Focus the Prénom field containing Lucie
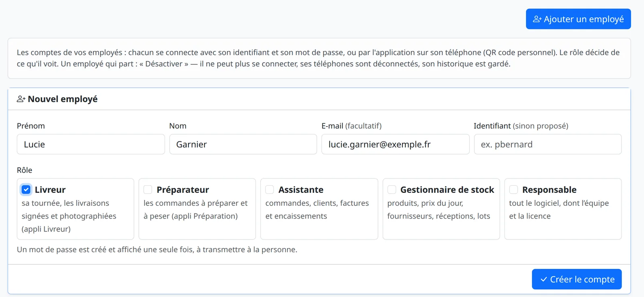The image size is (644, 297). point(91,144)
